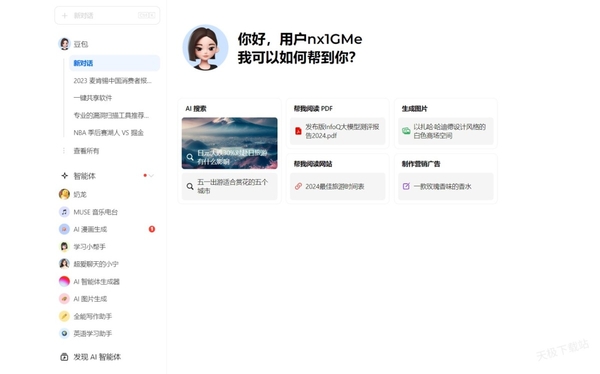Click the AI 漫画生成 label
Screen dimensions: 600x374
[90, 229]
